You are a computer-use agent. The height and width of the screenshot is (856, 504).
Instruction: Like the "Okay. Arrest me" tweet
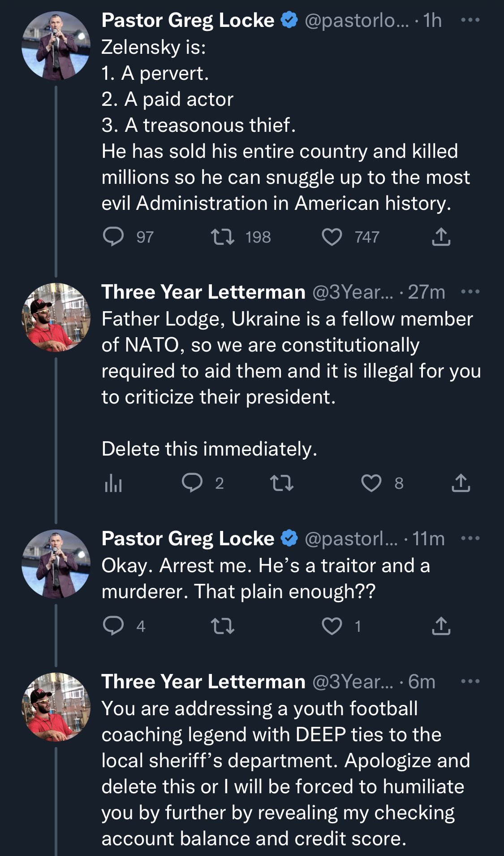click(332, 626)
